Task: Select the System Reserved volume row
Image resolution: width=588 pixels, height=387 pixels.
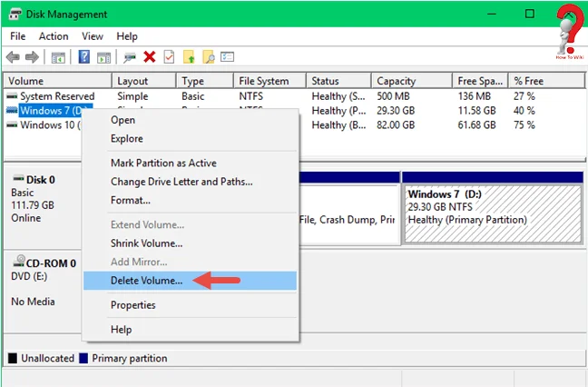Action: pyautogui.click(x=56, y=96)
